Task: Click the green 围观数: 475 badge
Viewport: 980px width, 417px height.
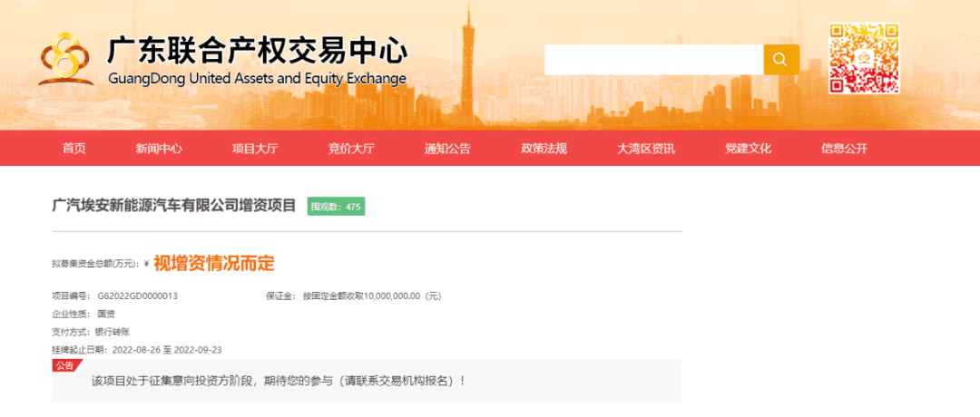Action: click(x=336, y=207)
